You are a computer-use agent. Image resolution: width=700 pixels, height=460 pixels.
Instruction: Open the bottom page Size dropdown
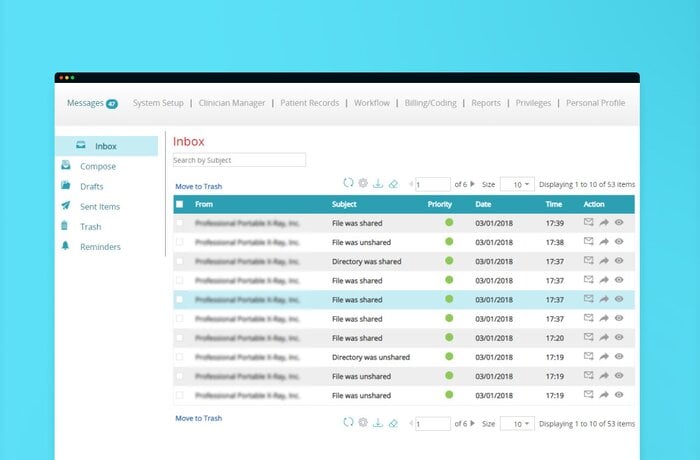pyautogui.click(x=517, y=424)
